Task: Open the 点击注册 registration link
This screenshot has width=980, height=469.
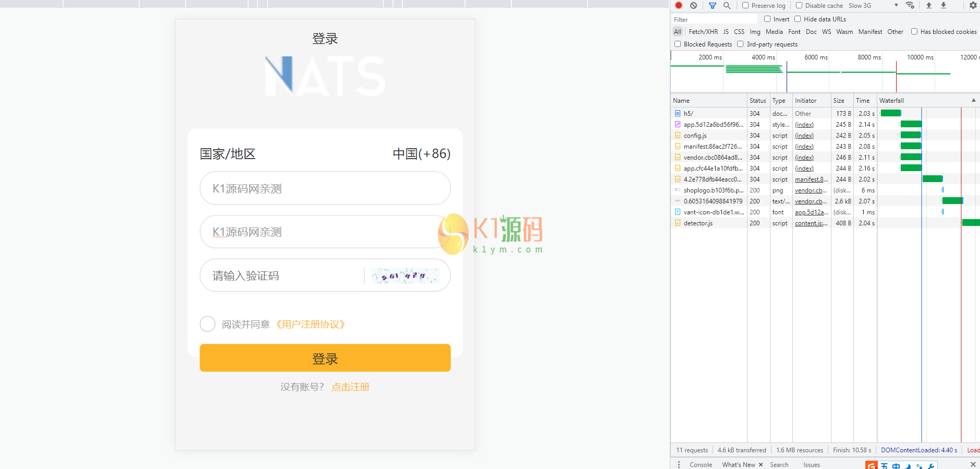Action: pyautogui.click(x=350, y=387)
